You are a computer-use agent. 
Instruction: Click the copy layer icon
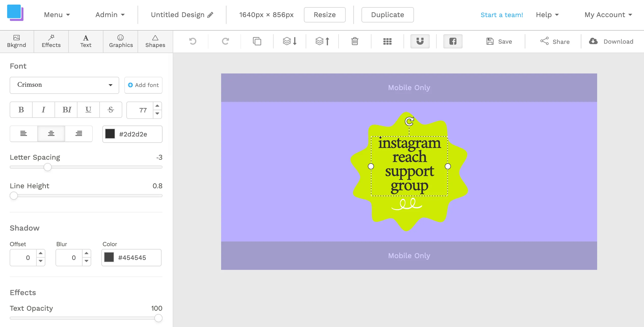[257, 41]
